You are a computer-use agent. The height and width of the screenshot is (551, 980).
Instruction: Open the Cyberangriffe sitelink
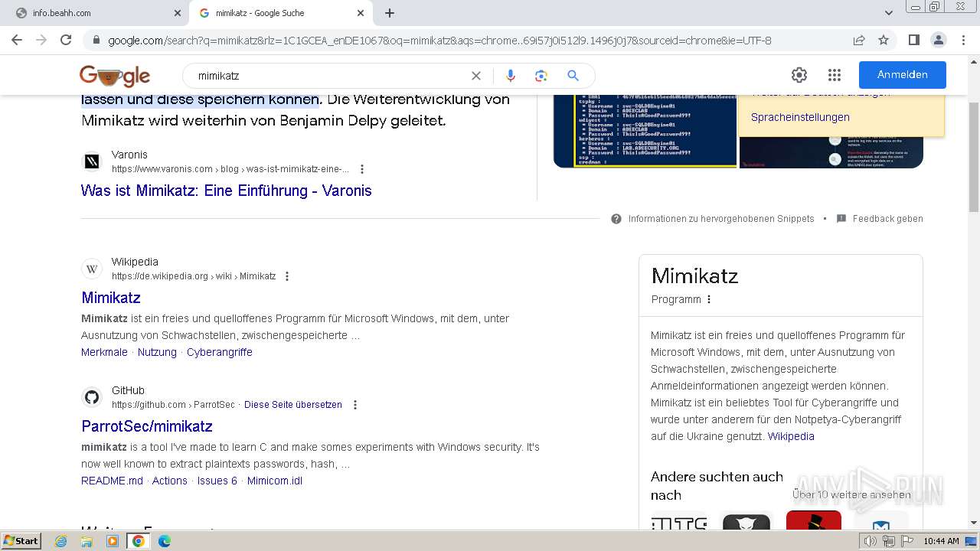pos(220,352)
